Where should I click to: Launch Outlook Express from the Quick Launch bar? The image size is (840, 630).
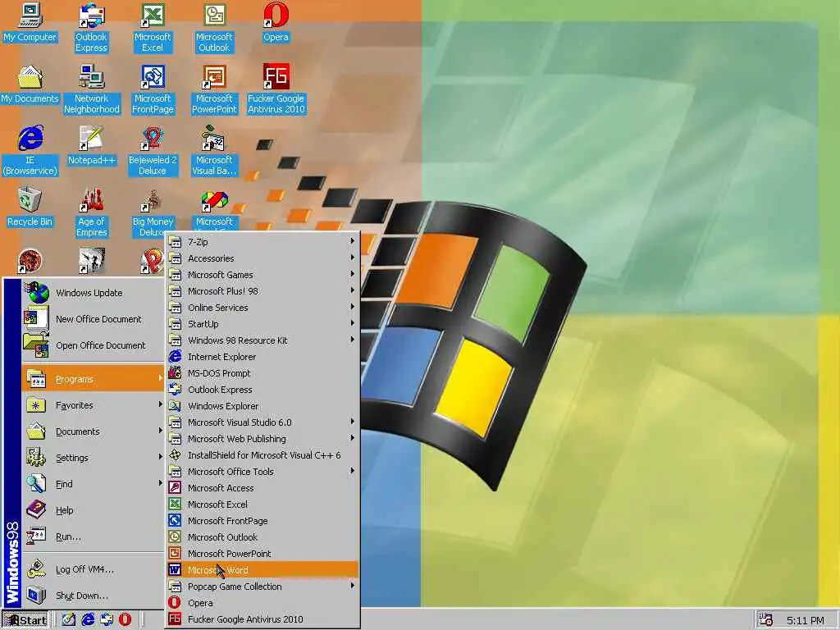pyautogui.click(x=107, y=619)
